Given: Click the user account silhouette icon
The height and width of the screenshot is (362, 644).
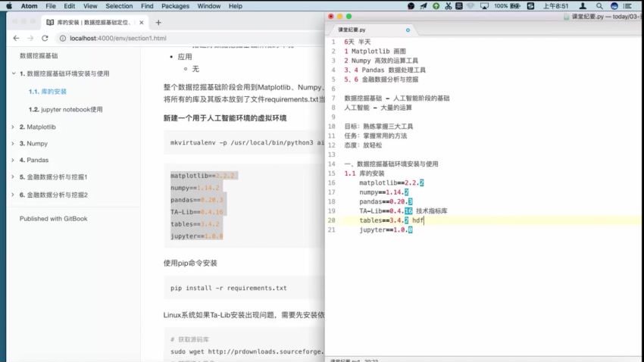Looking at the screenshot, I should click(x=583, y=6).
